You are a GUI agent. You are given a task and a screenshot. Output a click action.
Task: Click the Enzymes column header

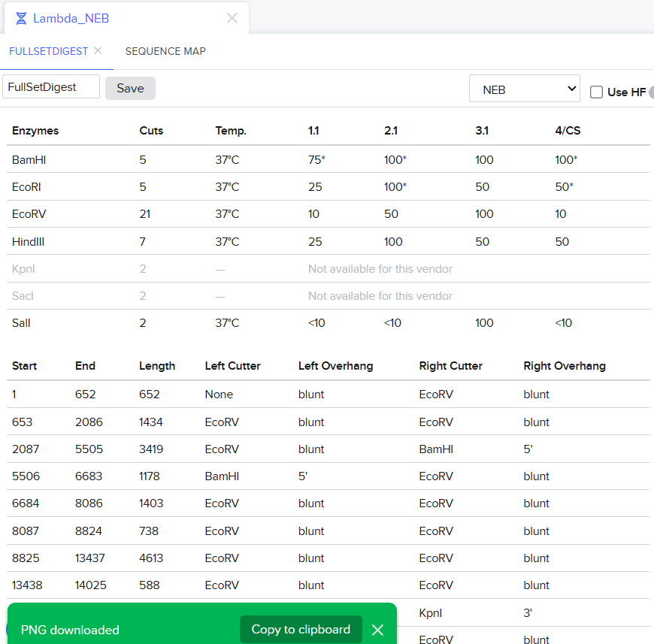pos(35,131)
